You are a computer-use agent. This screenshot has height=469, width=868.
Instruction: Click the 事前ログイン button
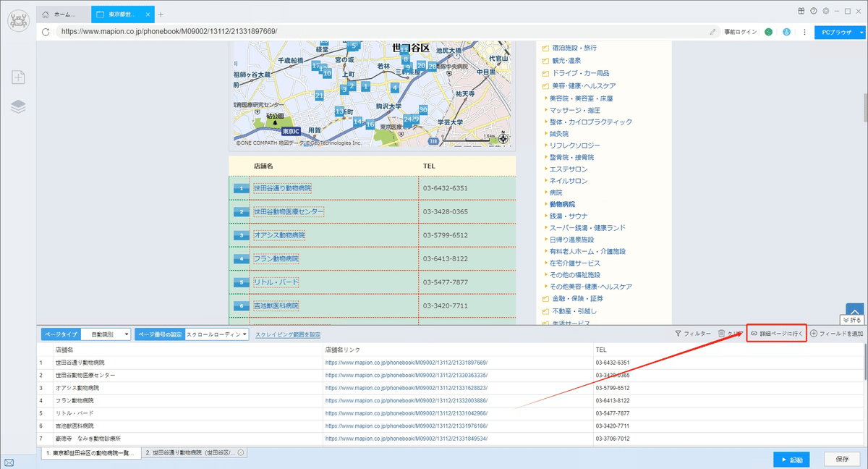tap(741, 32)
